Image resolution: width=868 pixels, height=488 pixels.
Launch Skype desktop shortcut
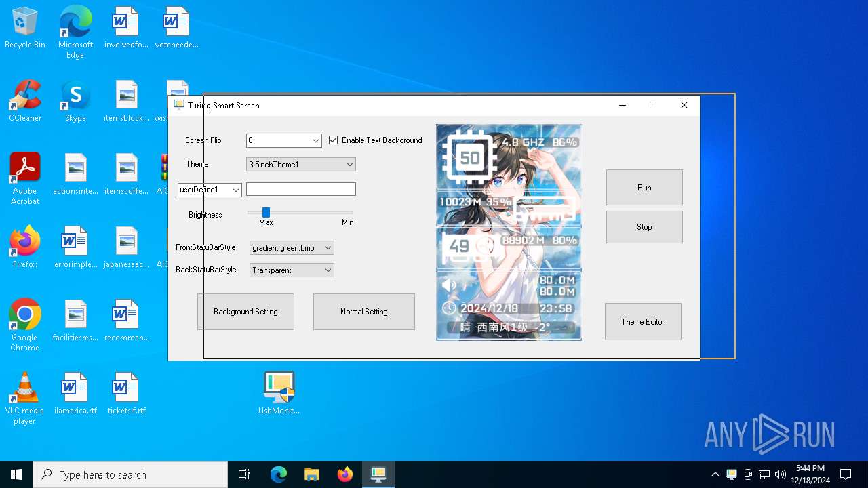point(75,102)
